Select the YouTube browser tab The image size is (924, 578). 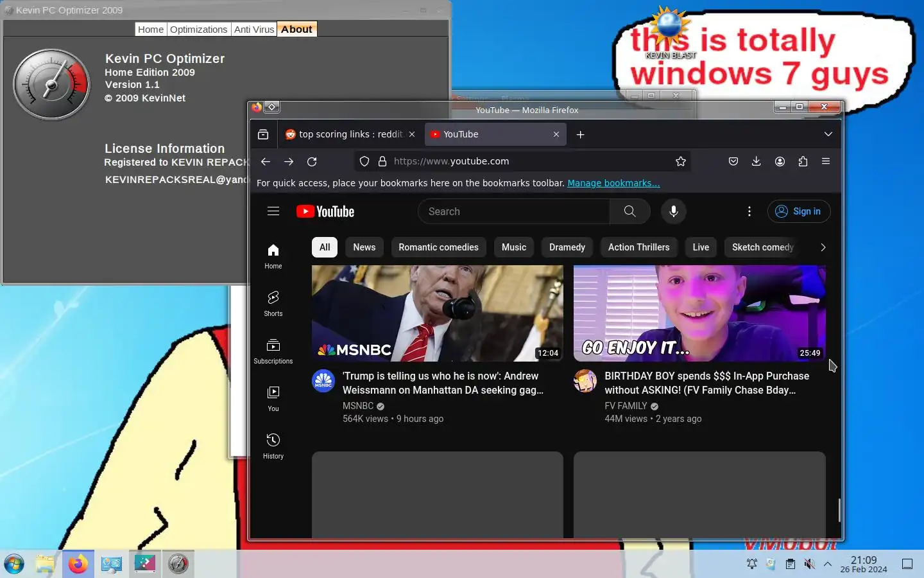[x=495, y=134]
